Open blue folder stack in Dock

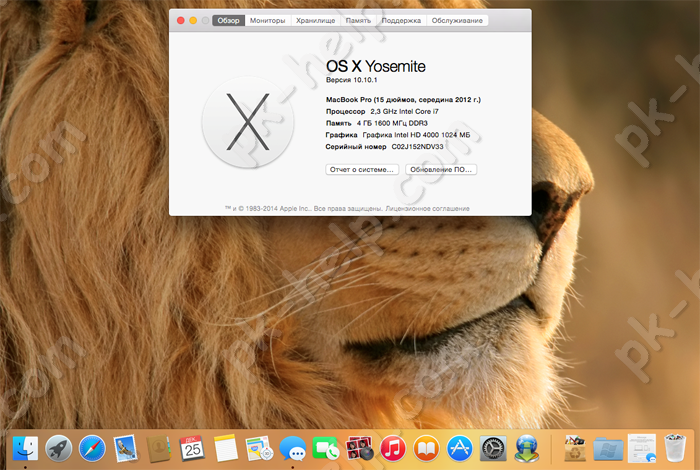pyautogui.click(x=608, y=449)
